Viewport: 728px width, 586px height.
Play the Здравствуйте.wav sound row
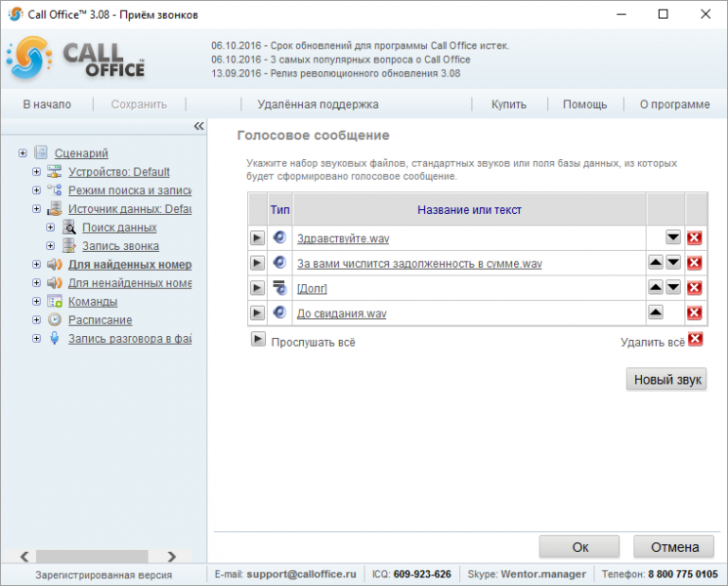(x=257, y=238)
